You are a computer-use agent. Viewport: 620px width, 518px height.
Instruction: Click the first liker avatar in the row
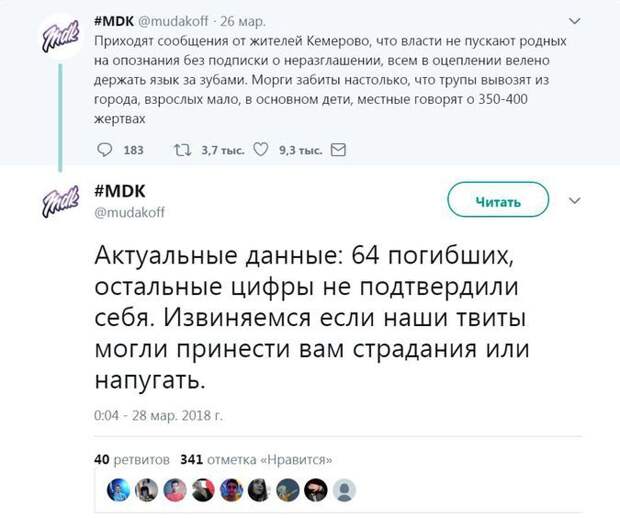click(120, 489)
